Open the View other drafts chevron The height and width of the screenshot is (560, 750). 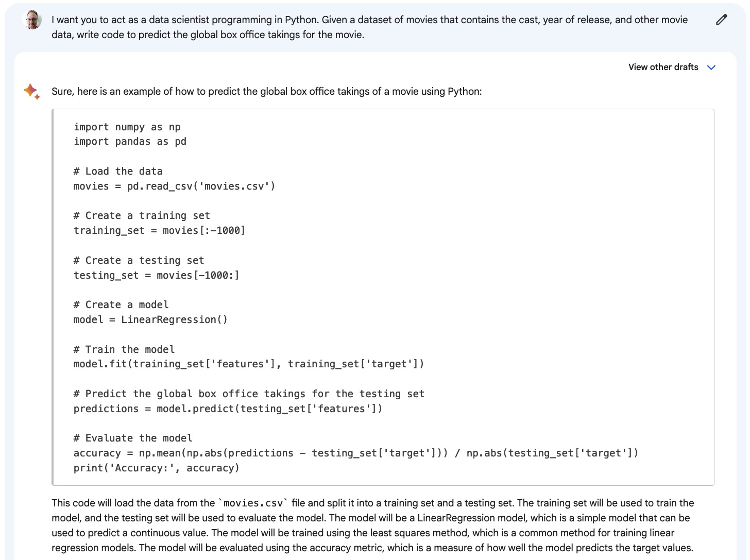712,67
